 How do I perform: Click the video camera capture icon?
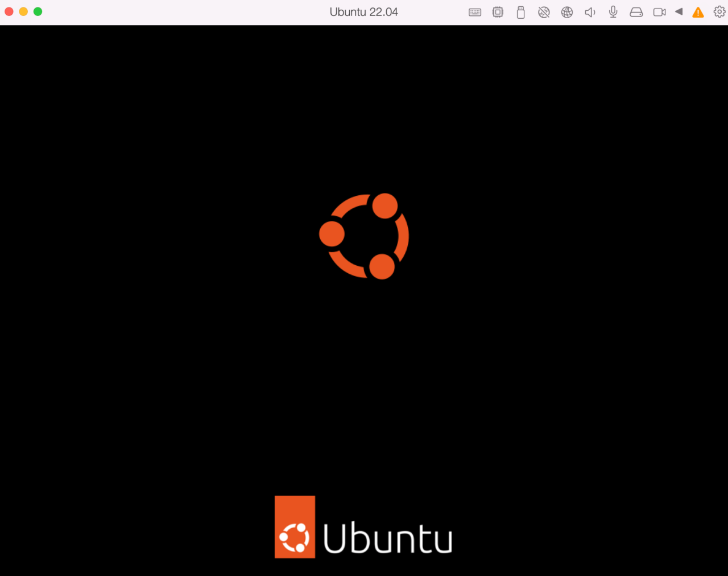659,11
